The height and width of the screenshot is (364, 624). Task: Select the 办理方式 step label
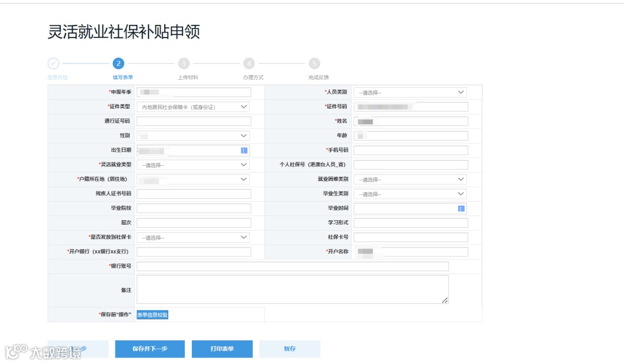(x=253, y=77)
